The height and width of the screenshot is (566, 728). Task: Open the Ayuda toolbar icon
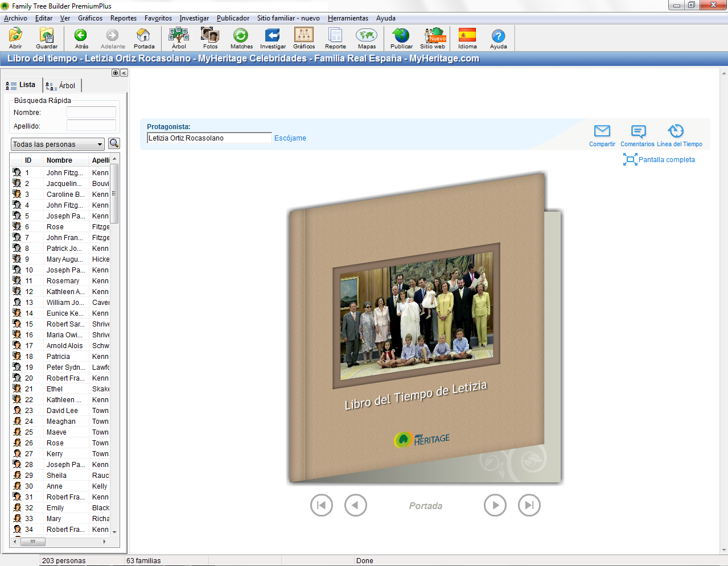498,38
